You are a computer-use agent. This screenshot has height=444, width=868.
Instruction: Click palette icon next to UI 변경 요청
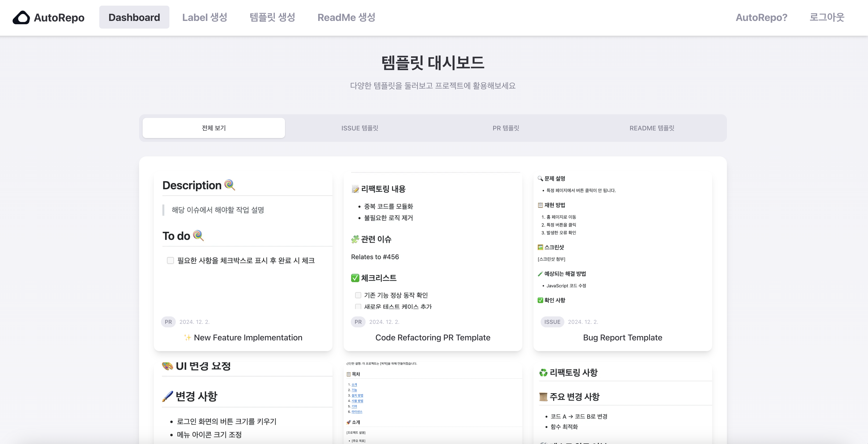click(167, 366)
